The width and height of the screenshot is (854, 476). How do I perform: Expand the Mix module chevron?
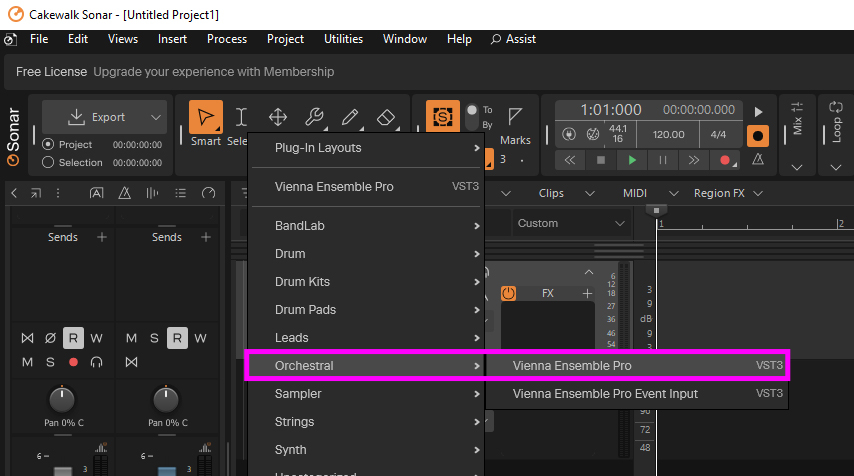(797, 167)
